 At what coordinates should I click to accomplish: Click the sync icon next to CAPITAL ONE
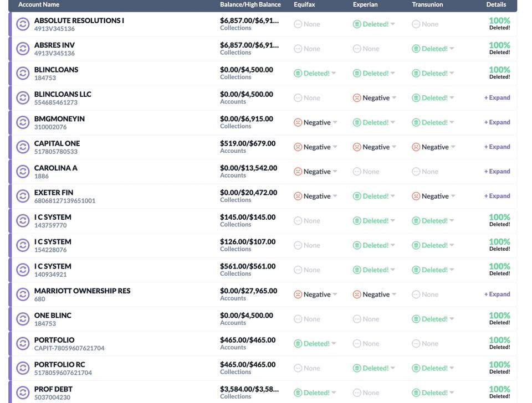pyautogui.click(x=23, y=147)
